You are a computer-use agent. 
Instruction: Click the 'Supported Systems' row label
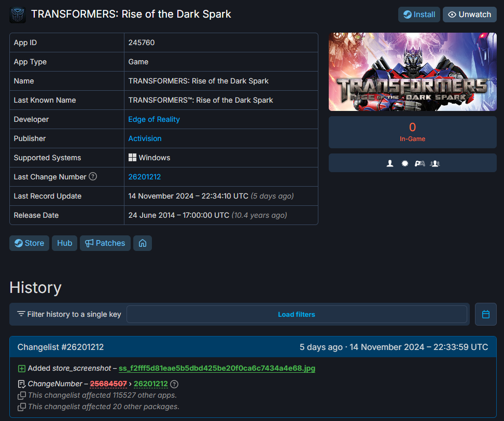point(47,158)
